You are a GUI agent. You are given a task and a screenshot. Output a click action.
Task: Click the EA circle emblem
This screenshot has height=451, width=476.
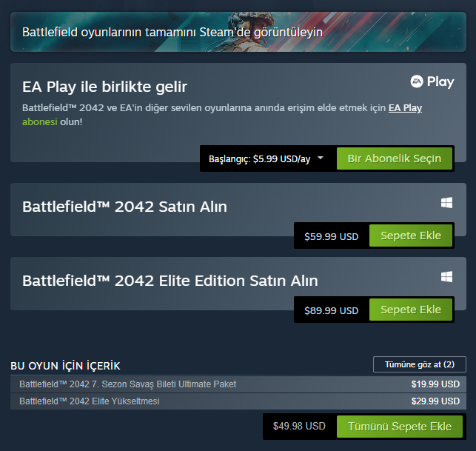pos(417,81)
